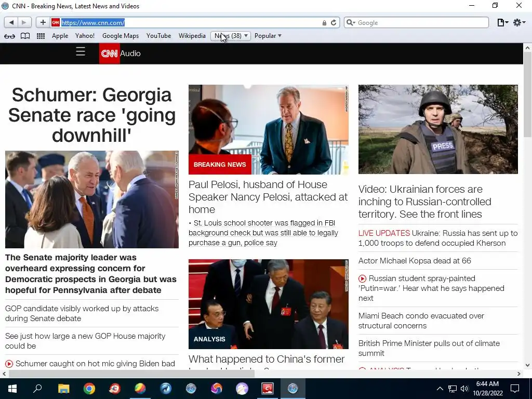Open the page menu icon

click(x=502, y=22)
